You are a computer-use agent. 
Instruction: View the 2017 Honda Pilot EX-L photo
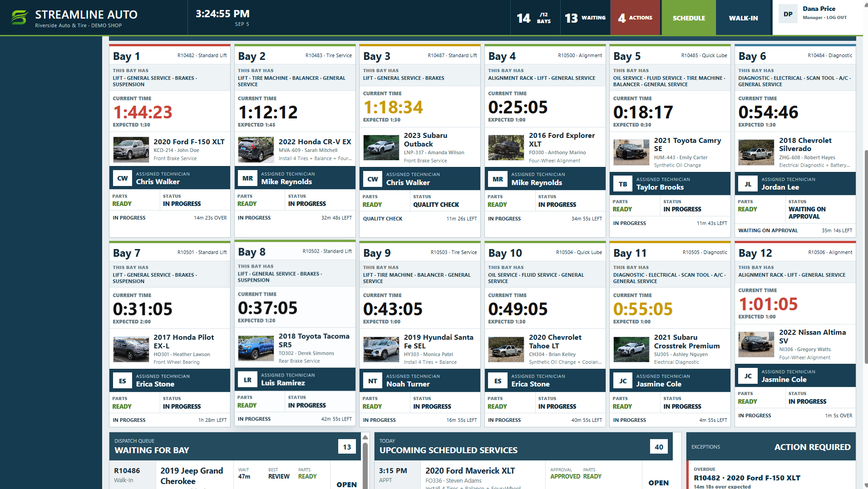coord(131,349)
